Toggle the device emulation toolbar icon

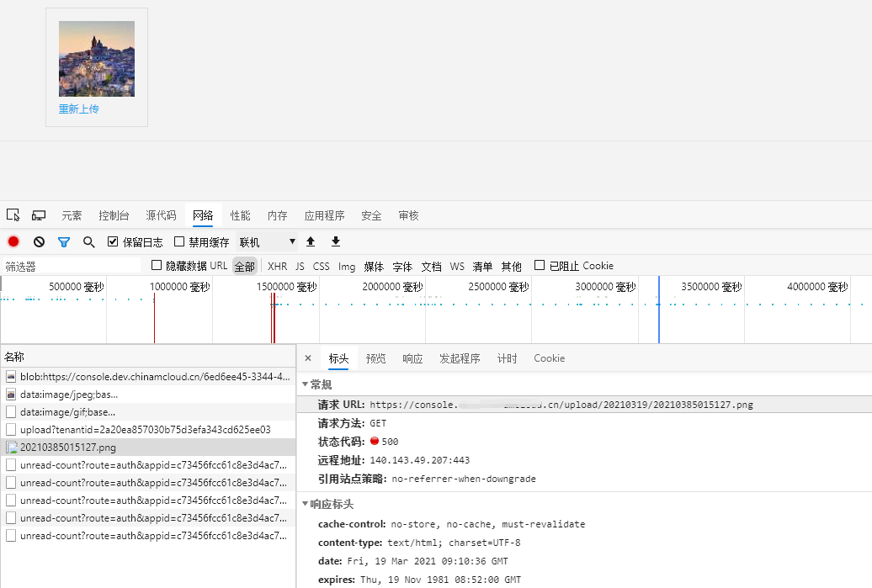[x=39, y=215]
